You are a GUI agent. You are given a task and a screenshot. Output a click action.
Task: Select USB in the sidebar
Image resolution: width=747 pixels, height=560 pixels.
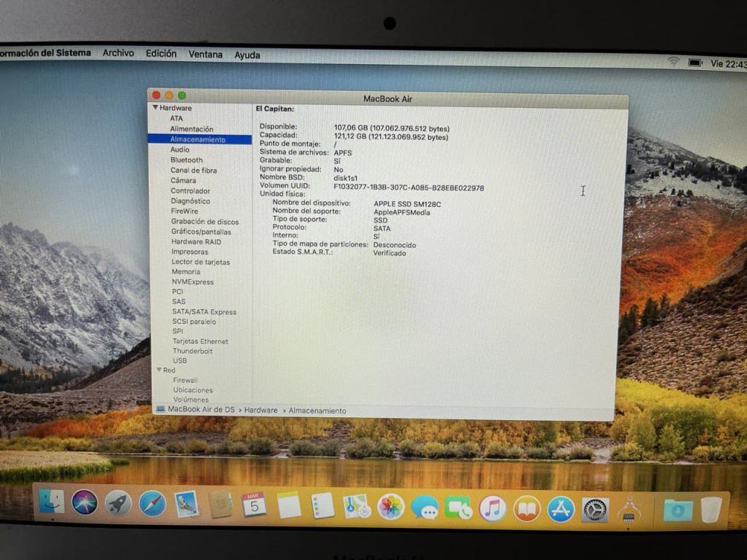coord(179,360)
